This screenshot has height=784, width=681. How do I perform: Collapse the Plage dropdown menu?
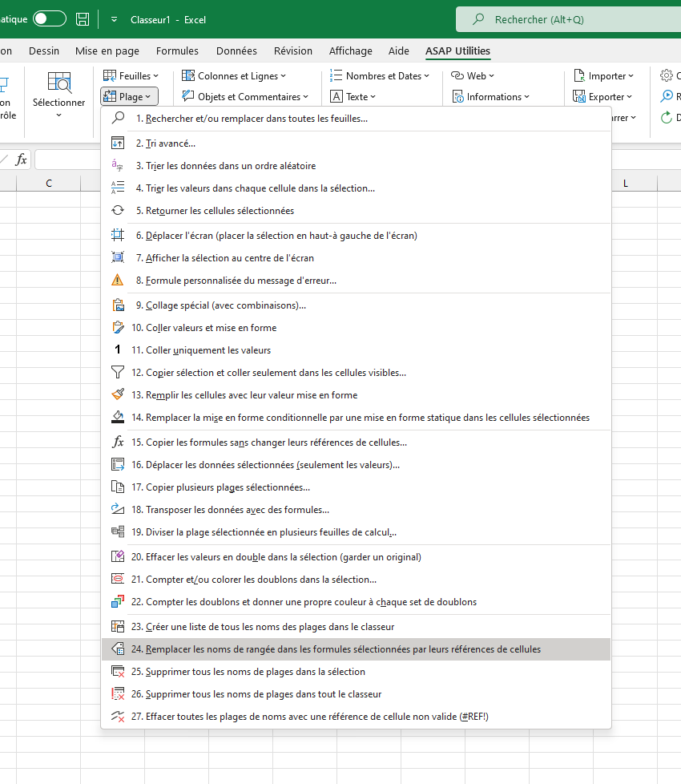(130, 96)
